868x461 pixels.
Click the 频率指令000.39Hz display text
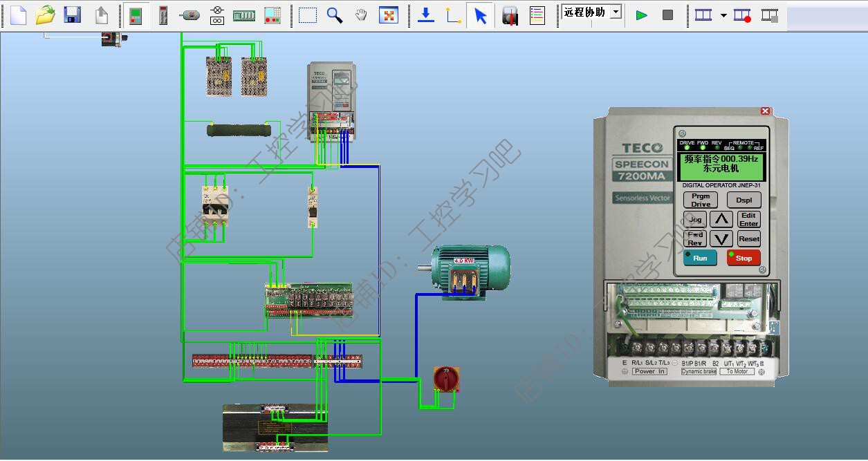pos(721,159)
